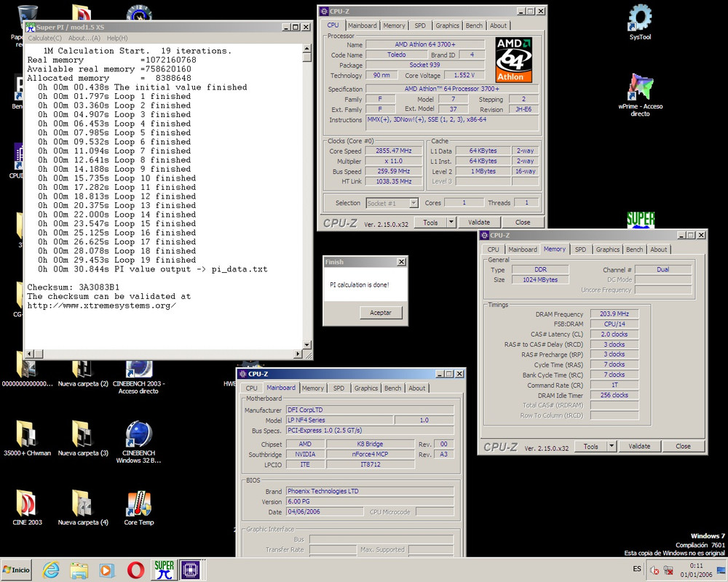
Task: Open Nueva carpeta (4) folder
Action: point(83,508)
